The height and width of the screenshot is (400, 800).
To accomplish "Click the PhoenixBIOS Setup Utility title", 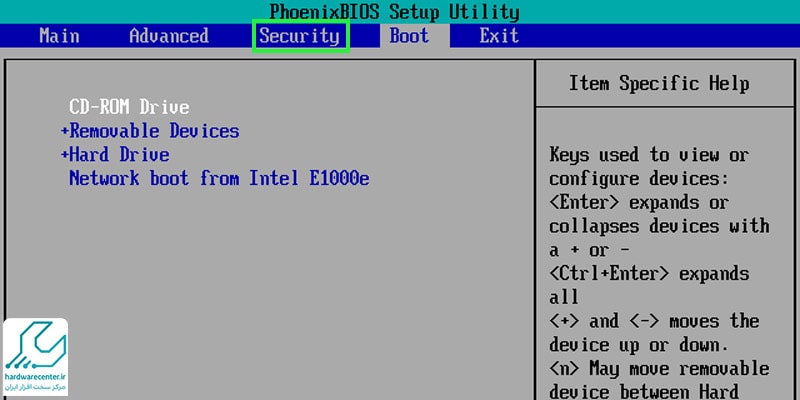I will tap(394, 11).
